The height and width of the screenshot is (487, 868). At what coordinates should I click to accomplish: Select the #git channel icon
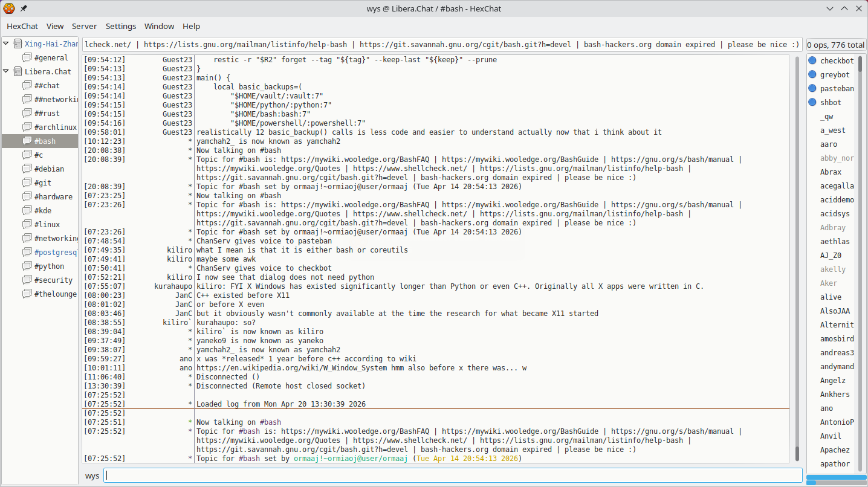27,182
